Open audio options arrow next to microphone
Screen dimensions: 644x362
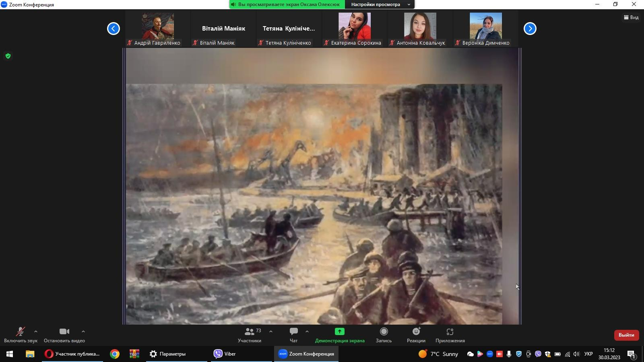[x=36, y=332]
